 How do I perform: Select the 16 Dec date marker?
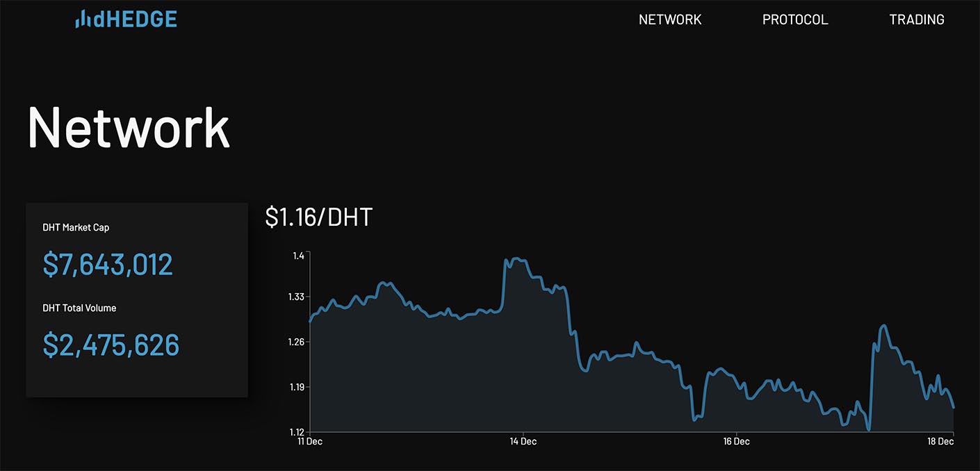point(736,442)
